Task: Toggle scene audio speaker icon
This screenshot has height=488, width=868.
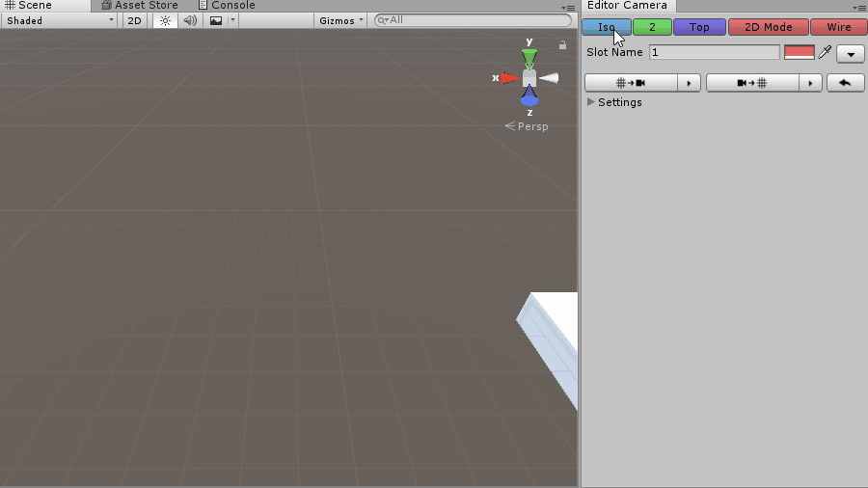Action: (190, 20)
